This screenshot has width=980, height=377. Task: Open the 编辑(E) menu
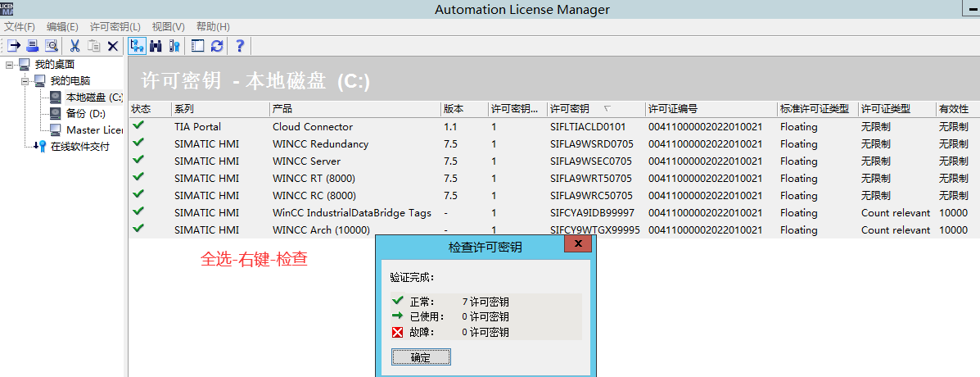click(62, 27)
